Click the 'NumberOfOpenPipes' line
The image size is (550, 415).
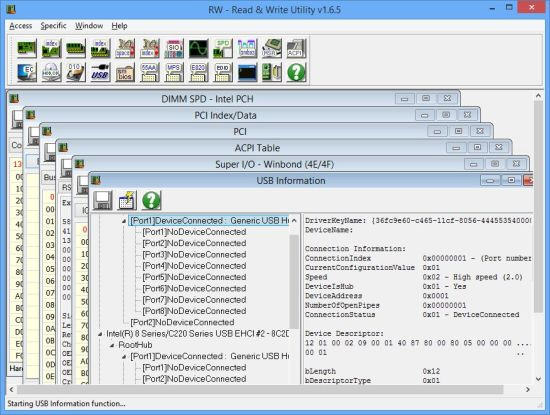point(386,306)
